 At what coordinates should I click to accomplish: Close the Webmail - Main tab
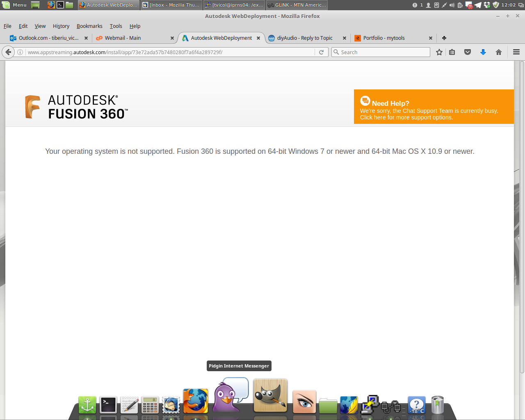coord(172,38)
